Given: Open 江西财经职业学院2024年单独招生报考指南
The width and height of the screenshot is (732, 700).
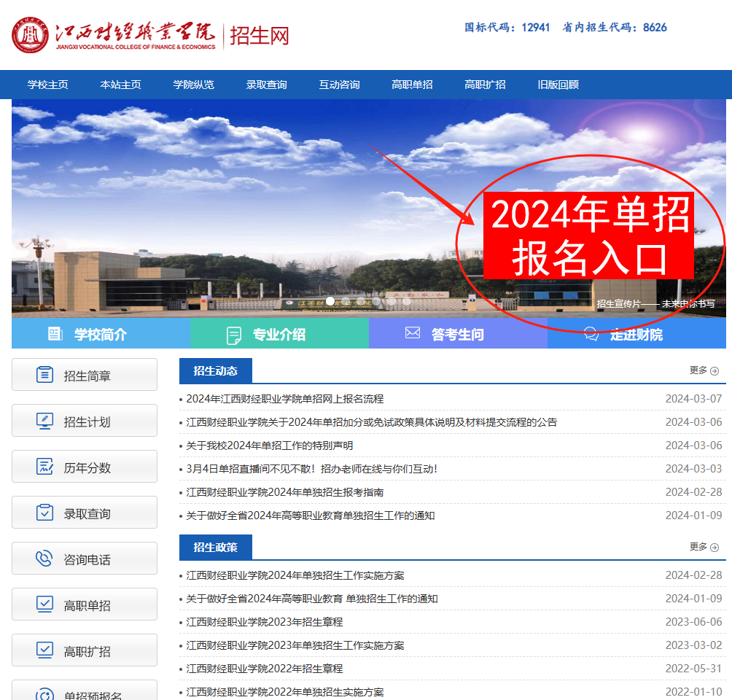Looking at the screenshot, I should (285, 492).
